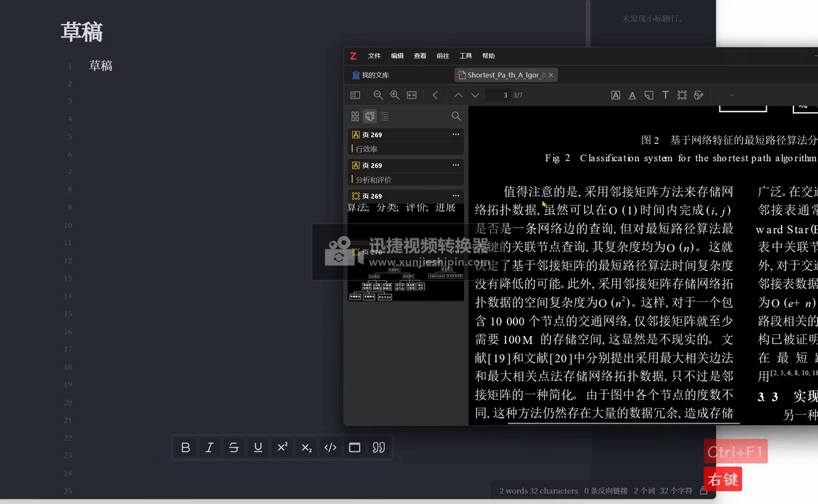This screenshot has height=504, width=818.
Task: Toggle underline formatting in the note editor
Action: tap(258, 448)
